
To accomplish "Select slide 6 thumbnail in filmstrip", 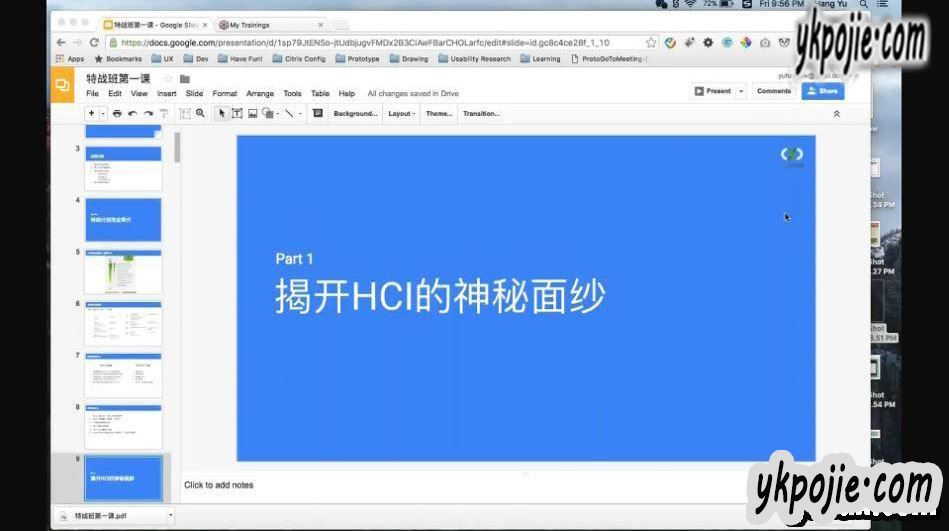I will pos(123,324).
